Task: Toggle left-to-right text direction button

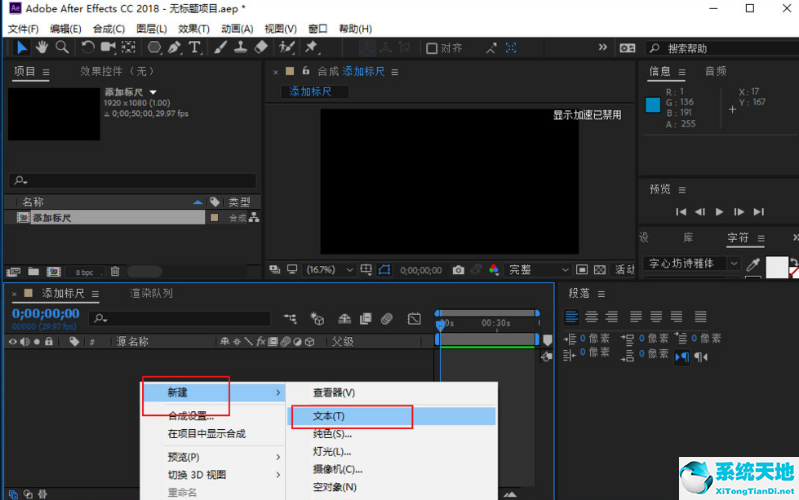Action: (x=682, y=357)
